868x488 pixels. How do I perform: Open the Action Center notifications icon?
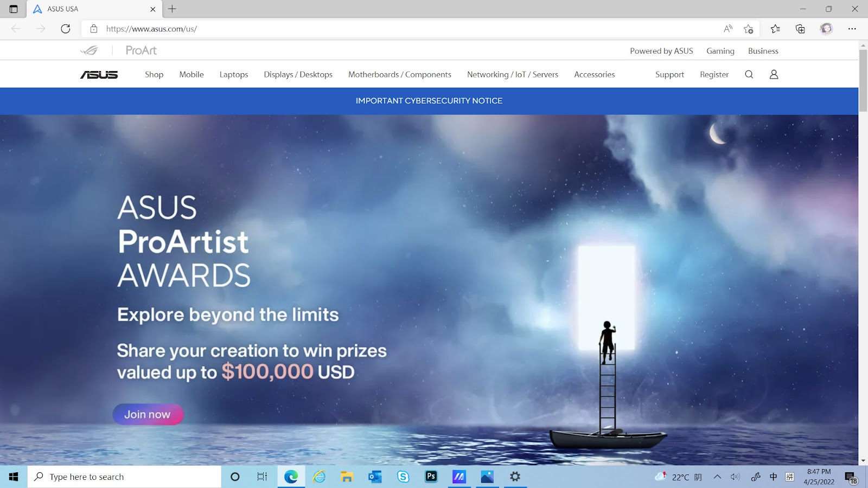click(851, 477)
